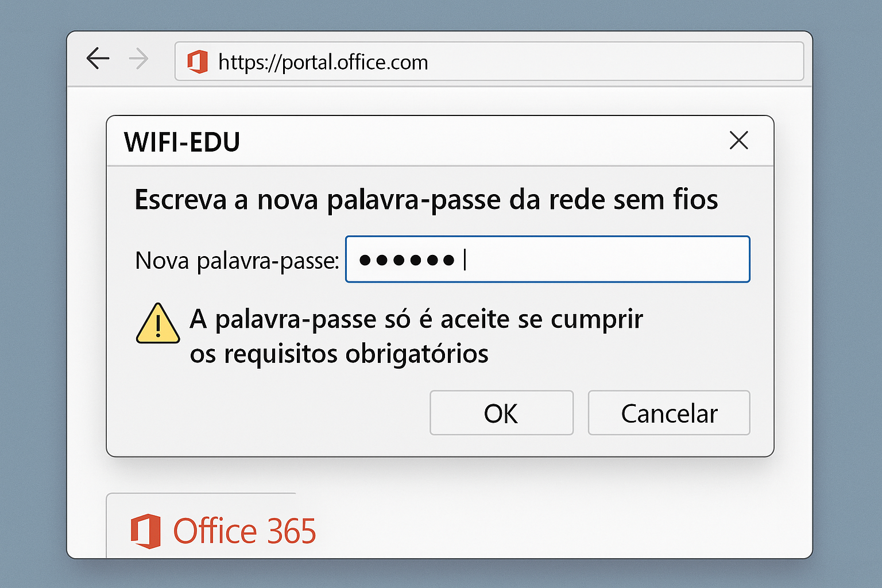Click the masked password dots
The image size is (882, 588).
click(x=407, y=260)
